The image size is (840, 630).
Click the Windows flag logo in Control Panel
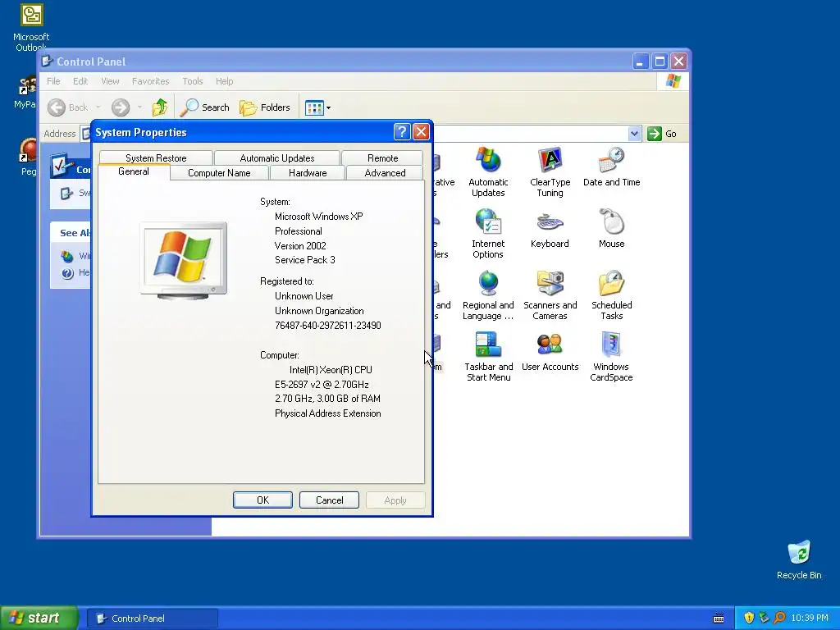pyautogui.click(x=673, y=81)
